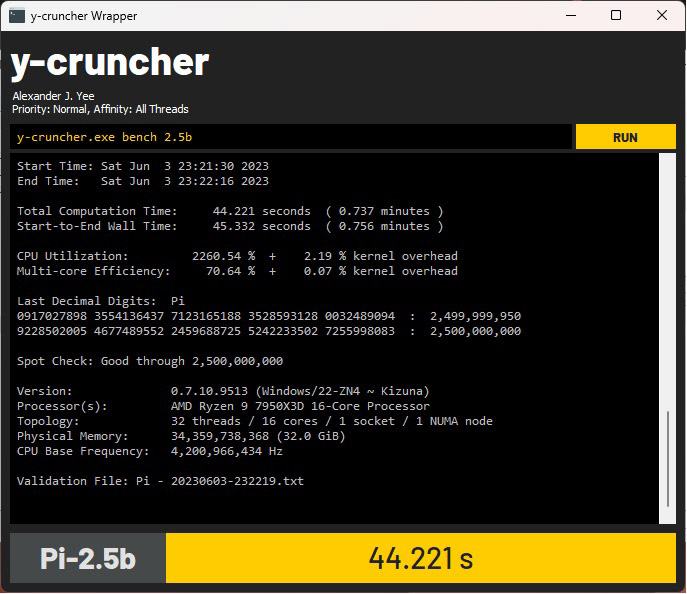Image resolution: width=687 pixels, height=594 pixels.
Task: Click the End Time line in output
Action: click(x=143, y=181)
